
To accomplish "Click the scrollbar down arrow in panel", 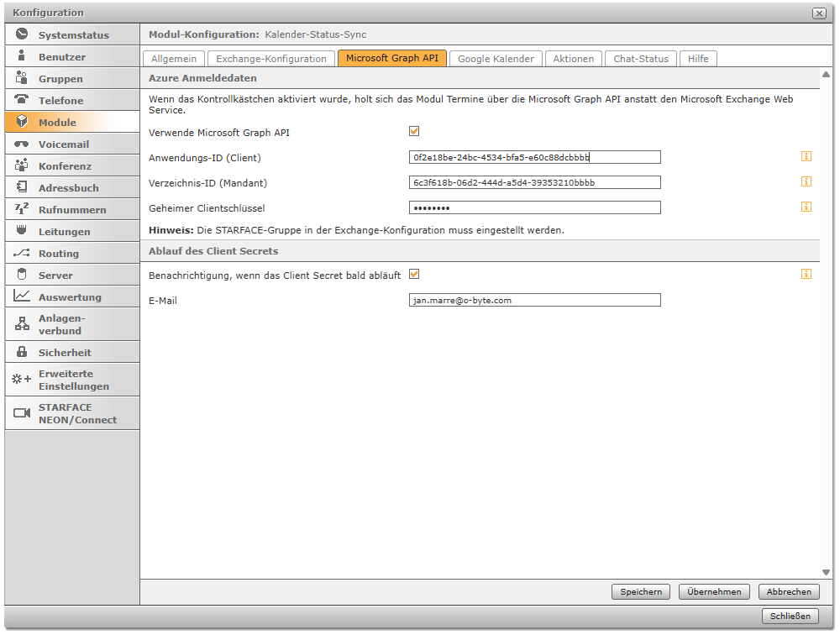I will [x=826, y=572].
